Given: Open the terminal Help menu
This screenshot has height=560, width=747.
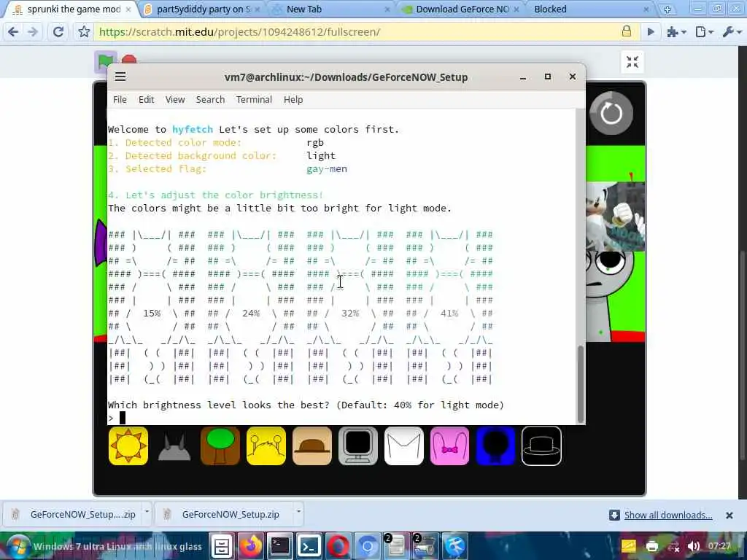Looking at the screenshot, I should tap(293, 99).
